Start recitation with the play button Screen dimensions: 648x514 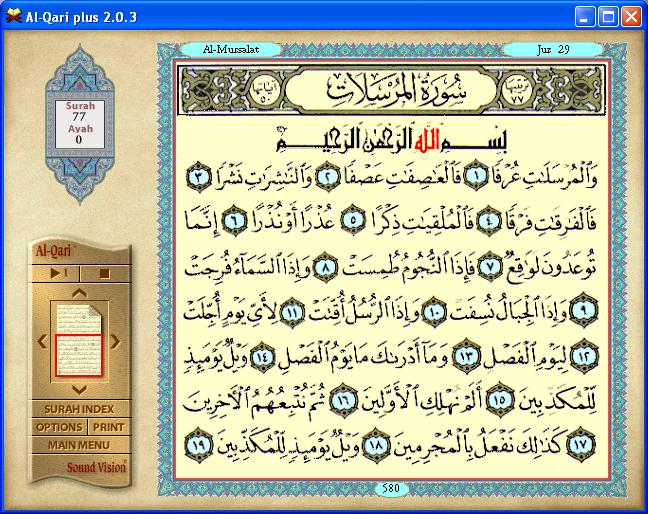[57, 273]
